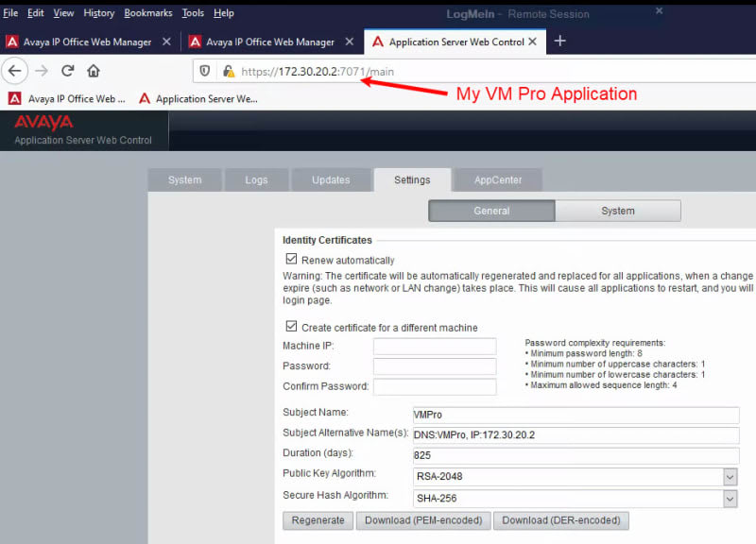Click the Password input field
The width and height of the screenshot is (756, 544).
coord(435,366)
